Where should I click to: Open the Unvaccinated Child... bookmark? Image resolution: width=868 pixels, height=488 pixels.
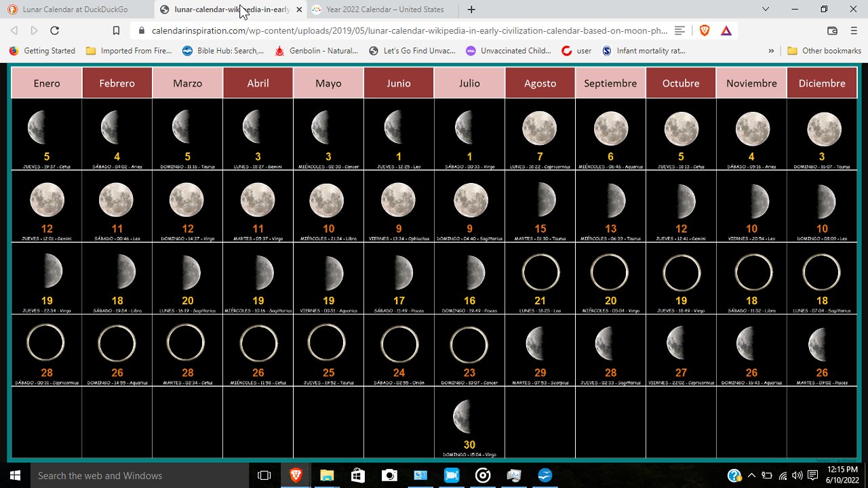[509, 51]
